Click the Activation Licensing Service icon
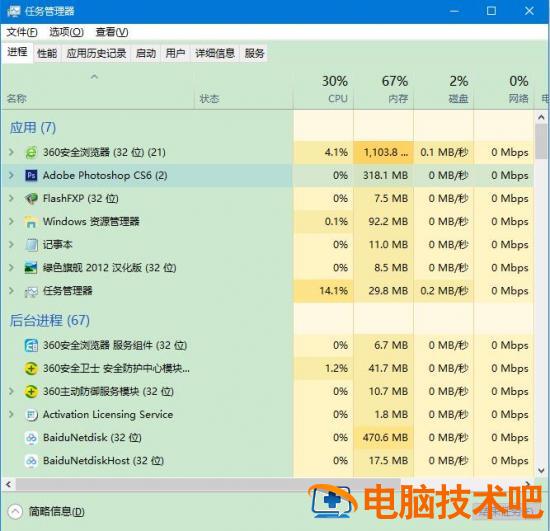The height and width of the screenshot is (531, 550). (x=31, y=415)
